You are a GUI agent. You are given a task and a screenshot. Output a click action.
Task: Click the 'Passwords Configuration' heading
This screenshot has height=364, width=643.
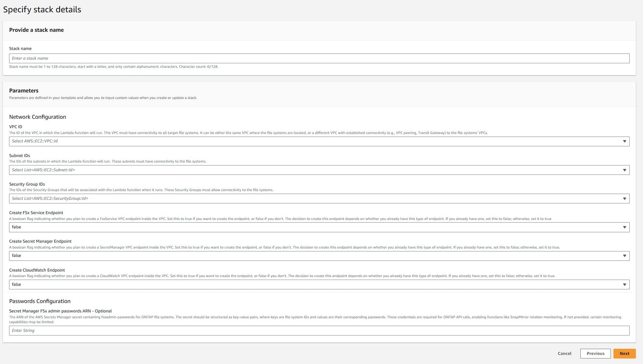click(x=40, y=301)
